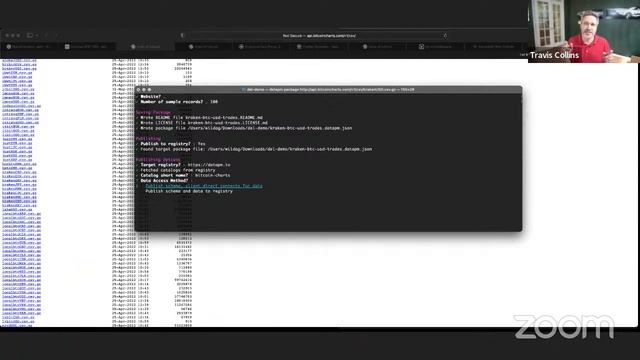
Task: Click the 'Fetched catalogs from registry' line
Action: click(x=178, y=170)
